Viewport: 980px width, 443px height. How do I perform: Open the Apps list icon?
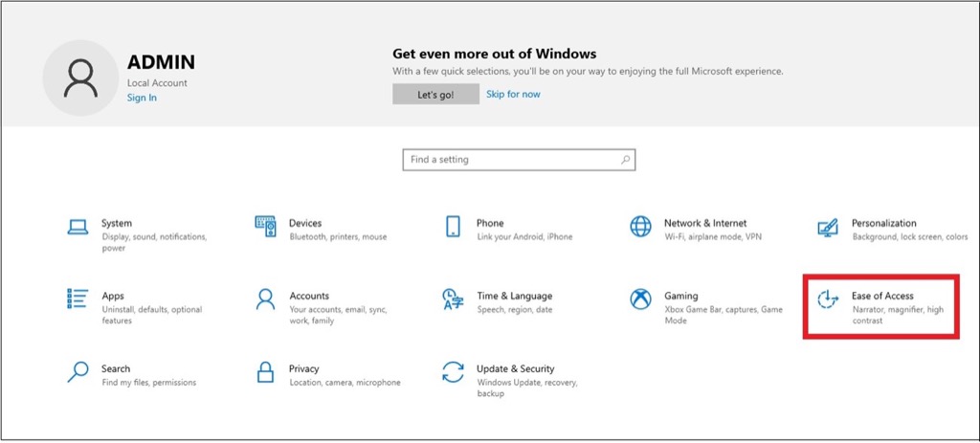point(78,299)
